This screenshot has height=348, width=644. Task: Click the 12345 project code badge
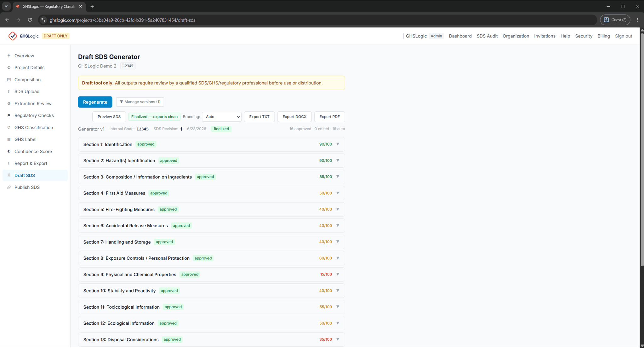pyautogui.click(x=128, y=66)
